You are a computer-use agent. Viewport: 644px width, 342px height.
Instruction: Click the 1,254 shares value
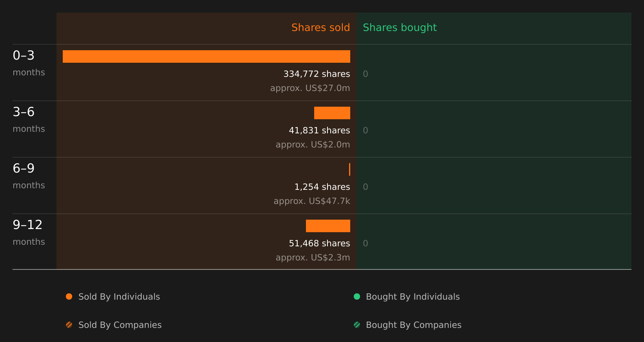[322, 187]
